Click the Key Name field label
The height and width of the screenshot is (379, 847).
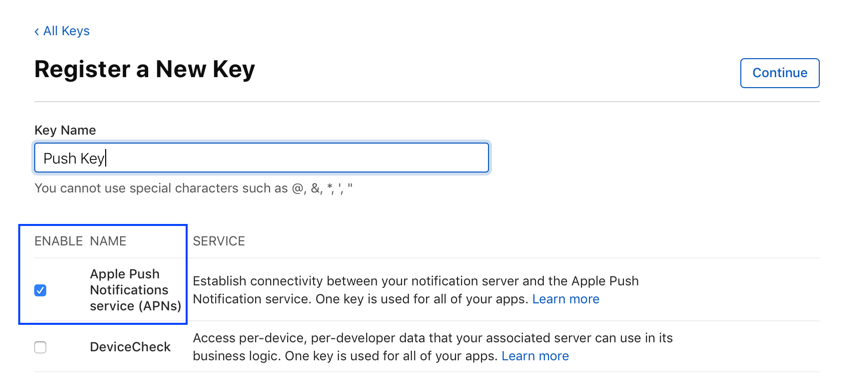point(65,130)
